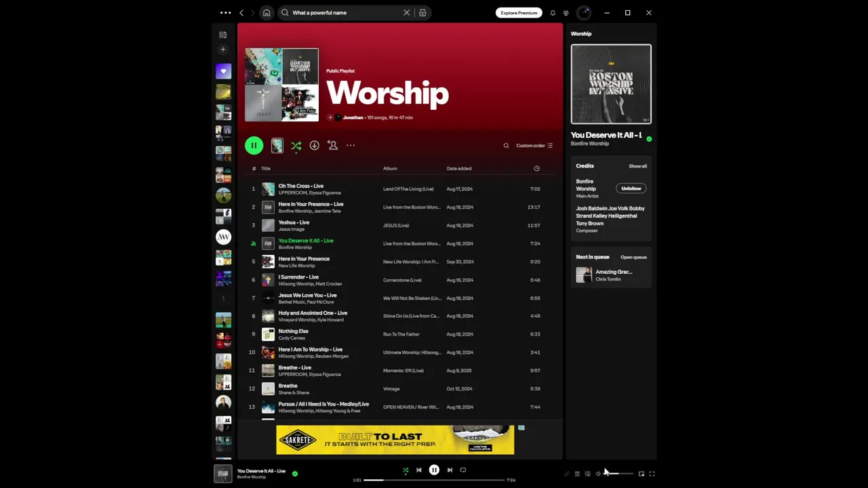Pause the Worship playlist with green button
Image resolution: width=868 pixels, height=488 pixels.
tap(254, 145)
